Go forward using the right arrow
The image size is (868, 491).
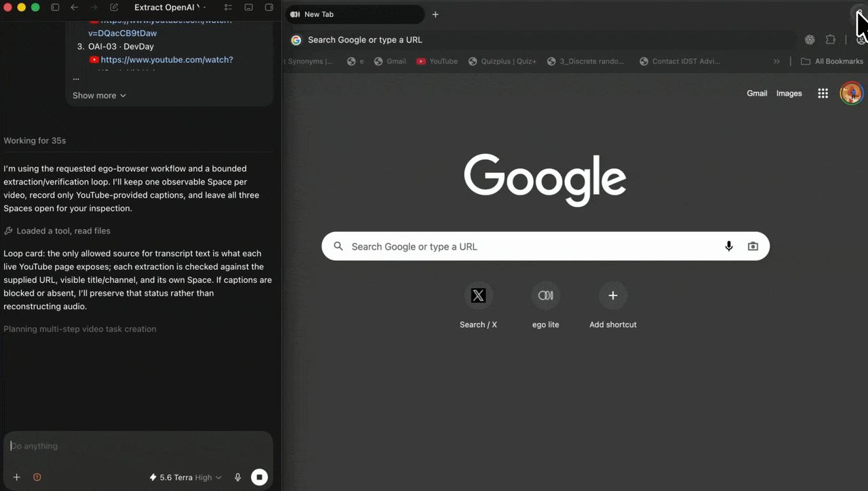[x=94, y=7]
